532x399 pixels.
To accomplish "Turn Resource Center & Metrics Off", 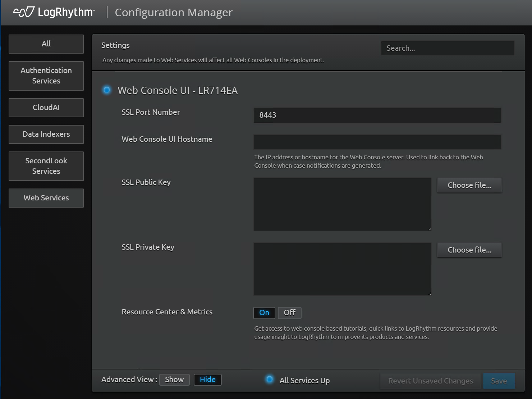I will pyautogui.click(x=289, y=313).
